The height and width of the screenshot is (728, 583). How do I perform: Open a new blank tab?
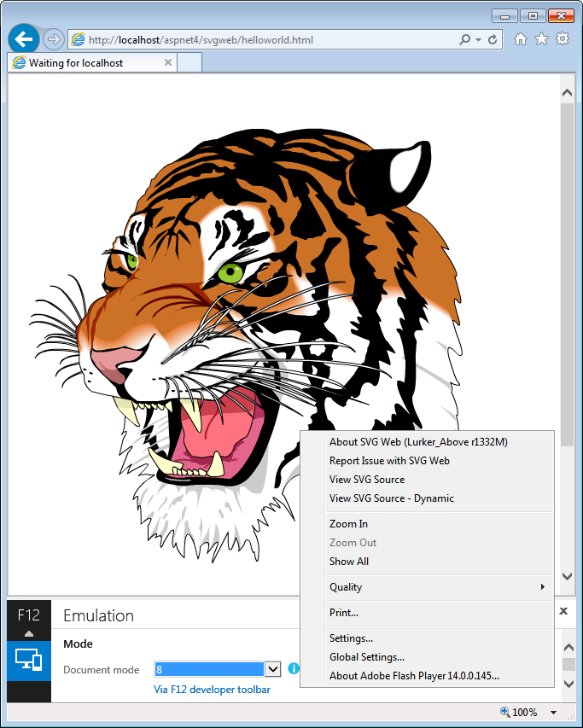pos(189,62)
